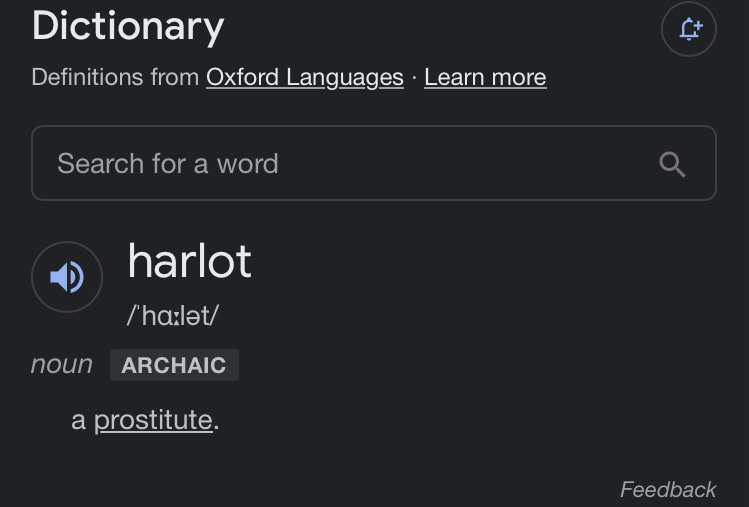This screenshot has width=749, height=507.
Task: Click the separator dot before Learn more
Action: (x=414, y=78)
